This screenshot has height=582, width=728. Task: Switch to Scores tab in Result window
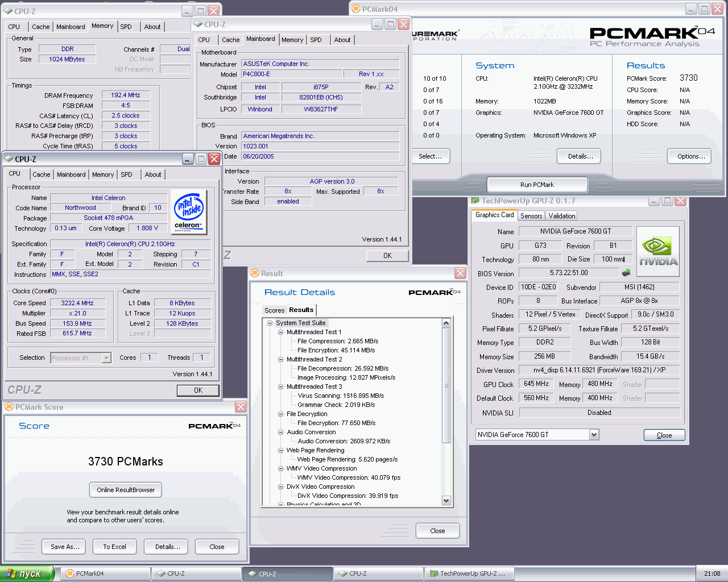coord(274,310)
